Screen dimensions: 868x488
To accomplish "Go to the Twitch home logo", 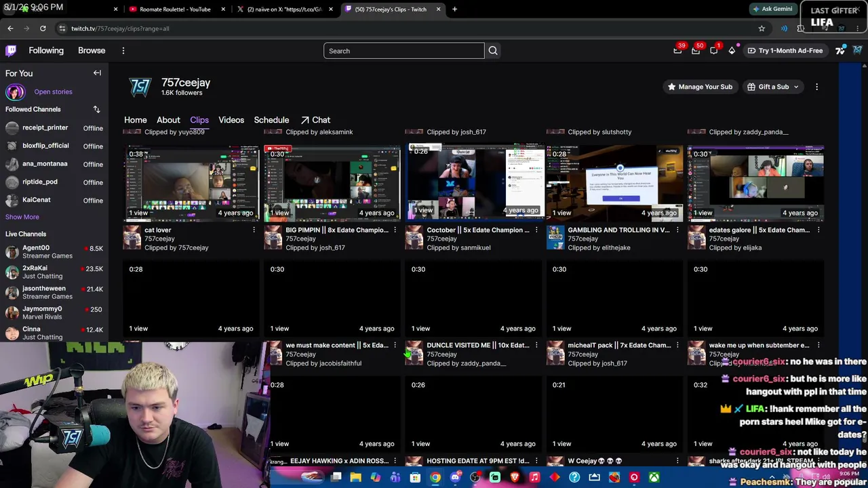I will (x=11, y=50).
